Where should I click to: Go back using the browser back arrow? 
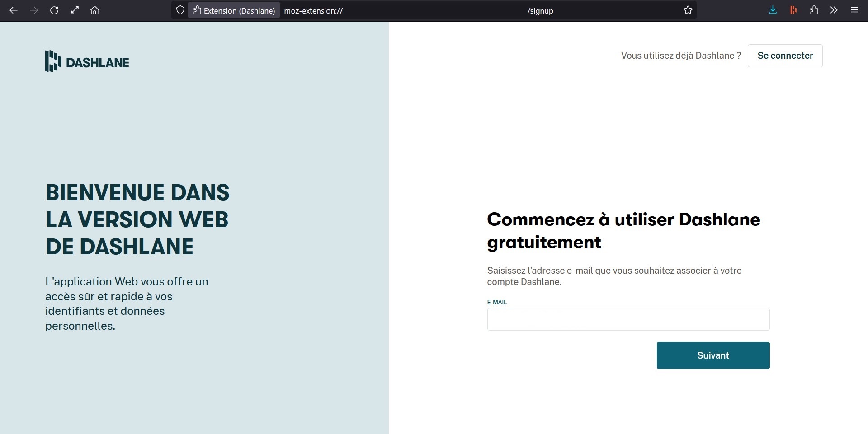point(14,10)
